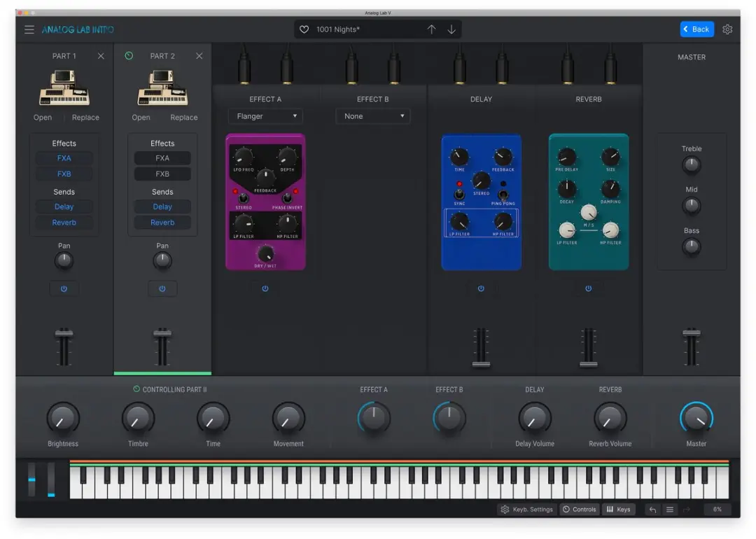Click the 6% CPU meter
This screenshot has width=756, height=539.
(x=717, y=510)
